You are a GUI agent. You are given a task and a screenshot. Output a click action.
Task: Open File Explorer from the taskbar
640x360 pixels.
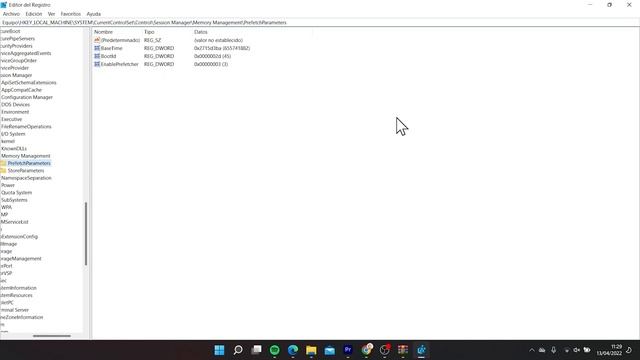pyautogui.click(x=311, y=350)
